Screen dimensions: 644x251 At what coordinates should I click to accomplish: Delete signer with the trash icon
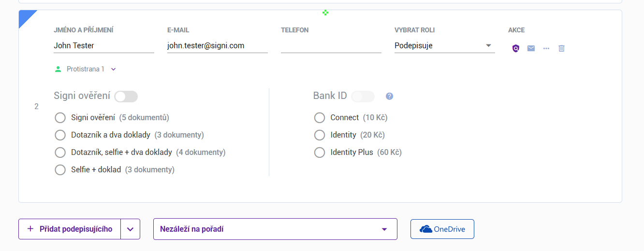[x=561, y=48]
